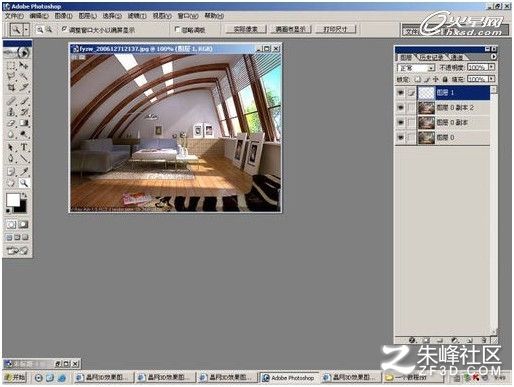Activate the Hand tool
The width and height of the screenshot is (514, 387).
click(x=11, y=183)
